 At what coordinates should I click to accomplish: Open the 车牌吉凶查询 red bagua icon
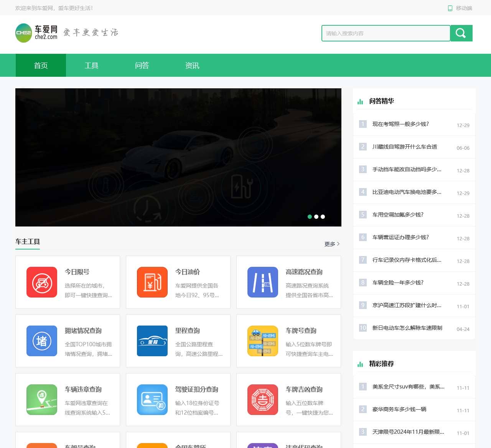click(263, 400)
